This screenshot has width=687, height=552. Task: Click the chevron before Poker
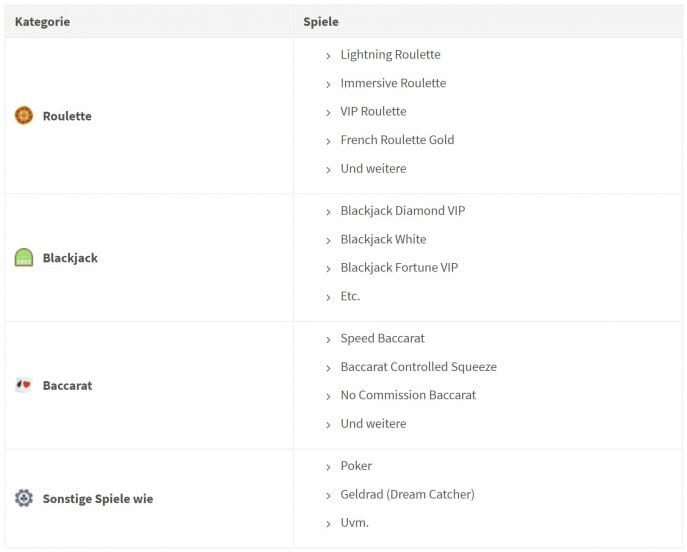(328, 467)
